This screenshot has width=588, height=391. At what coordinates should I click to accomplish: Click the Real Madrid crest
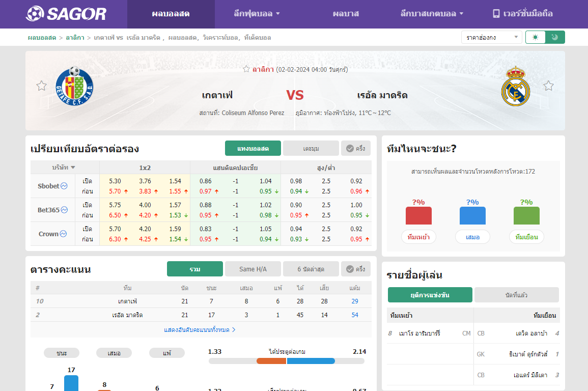coord(516,86)
